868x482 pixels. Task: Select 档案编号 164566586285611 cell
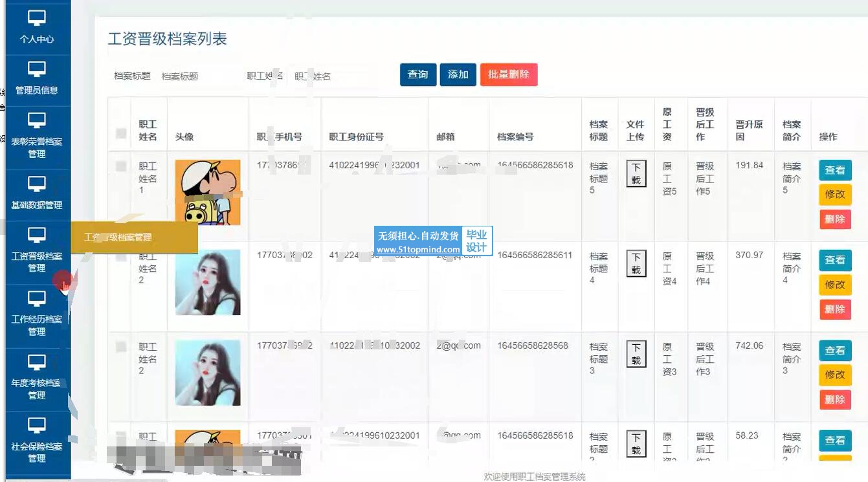click(x=535, y=256)
